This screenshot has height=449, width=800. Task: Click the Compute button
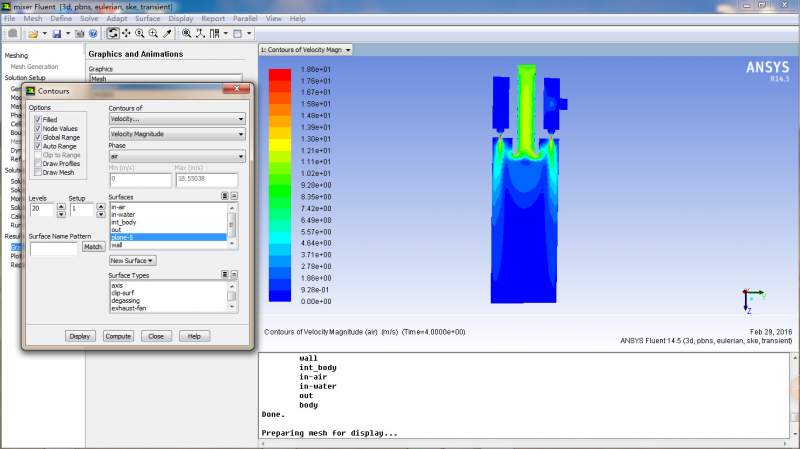click(x=118, y=336)
